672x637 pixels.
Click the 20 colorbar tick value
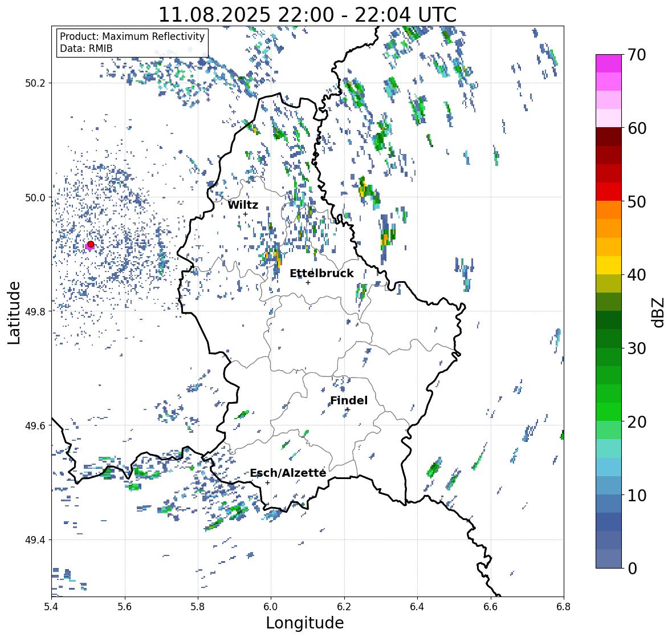[637, 422]
